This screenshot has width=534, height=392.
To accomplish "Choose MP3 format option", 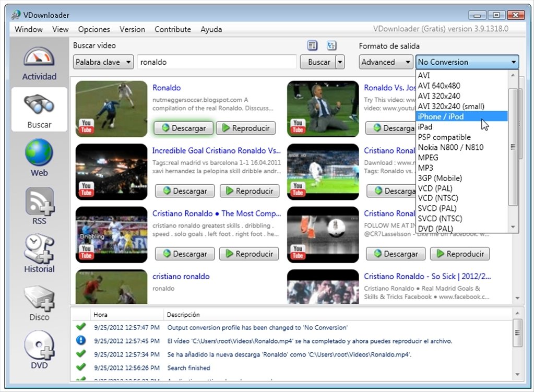I will 462,168.
